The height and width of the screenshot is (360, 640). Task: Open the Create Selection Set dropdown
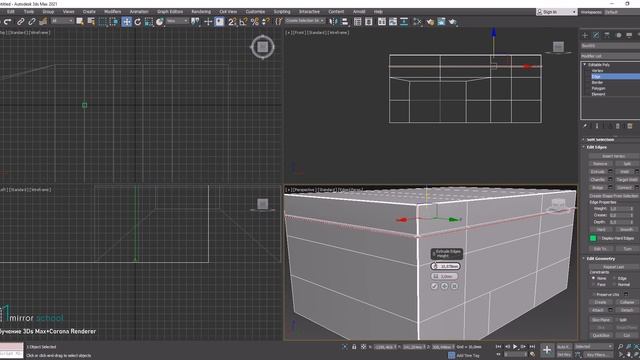304,20
